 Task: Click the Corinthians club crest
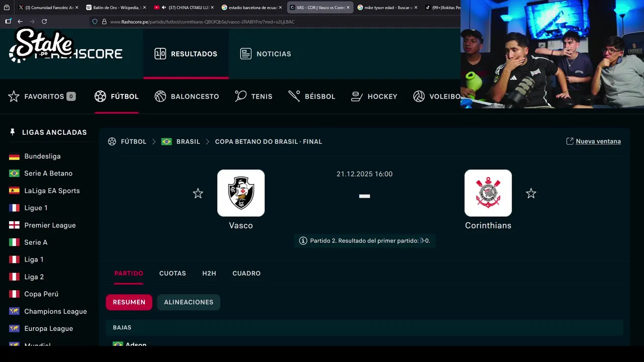[488, 193]
